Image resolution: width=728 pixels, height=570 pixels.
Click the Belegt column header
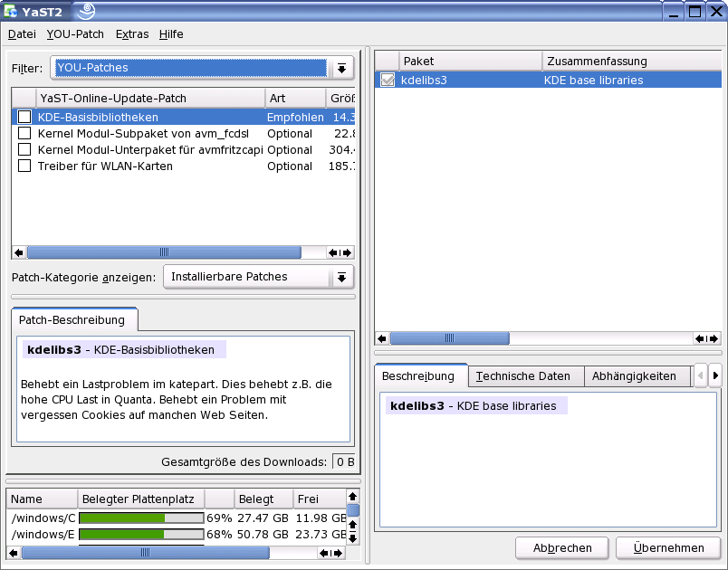263,499
